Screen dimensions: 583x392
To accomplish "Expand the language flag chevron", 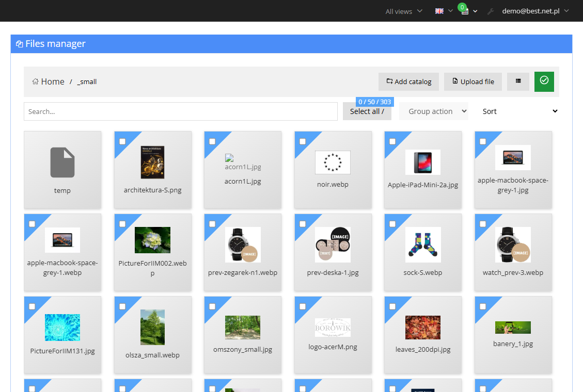I will [450, 11].
